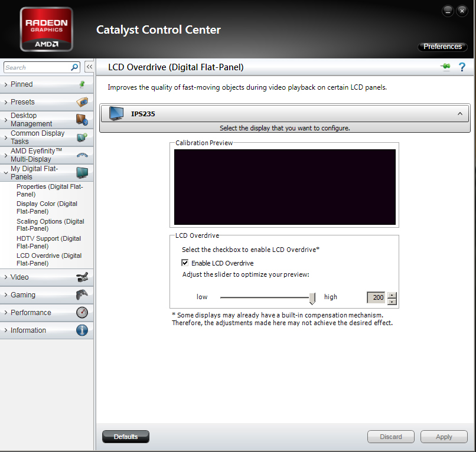This screenshot has height=452, width=476.
Task: Click the green pin icon beside help
Action: (x=445, y=67)
